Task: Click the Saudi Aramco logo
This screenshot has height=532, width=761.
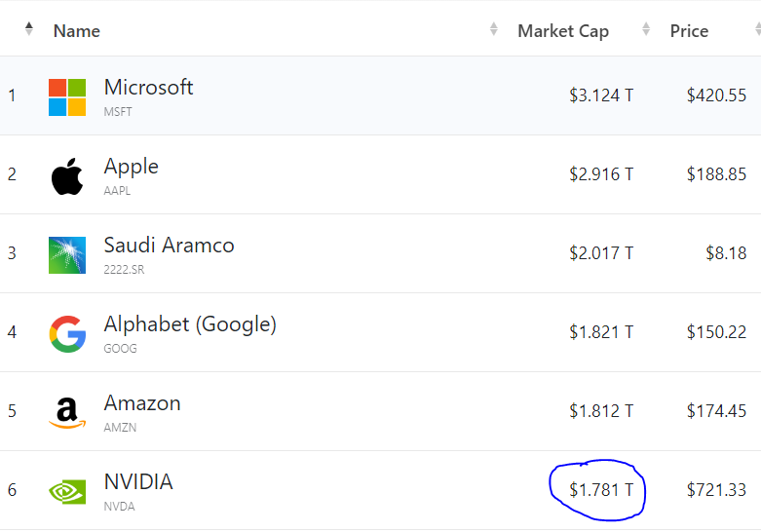Action: [67, 255]
